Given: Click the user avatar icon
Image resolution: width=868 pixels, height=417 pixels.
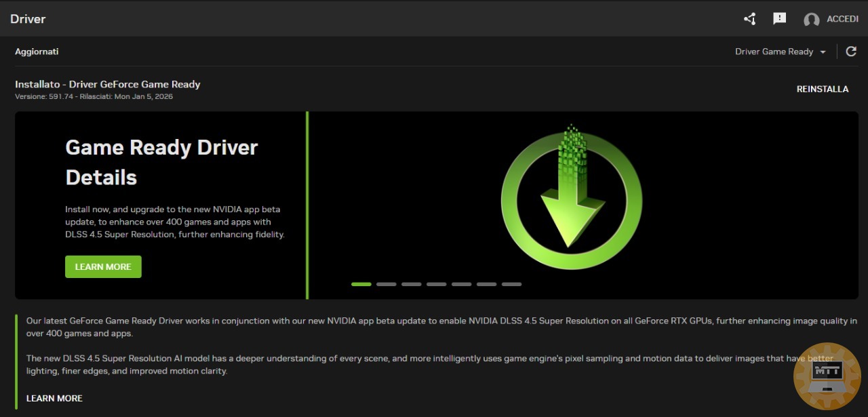Looking at the screenshot, I should click(x=811, y=20).
